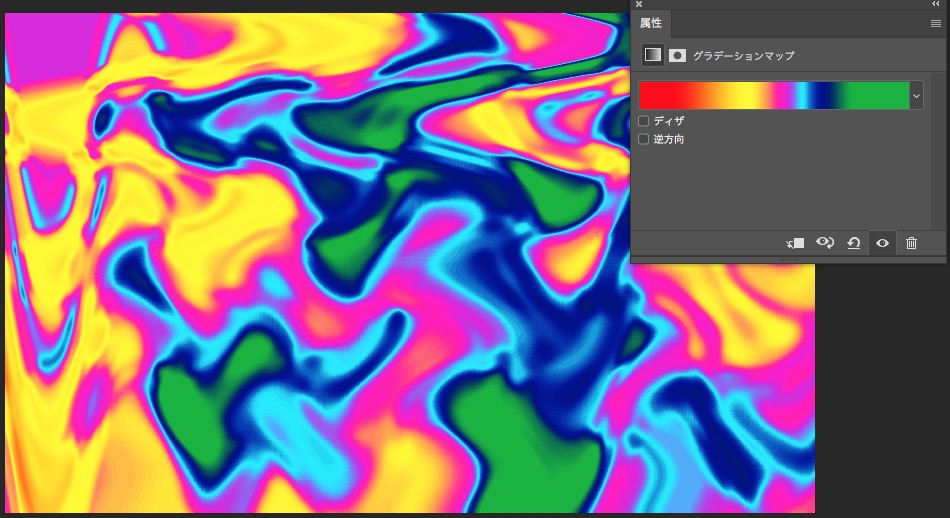The height and width of the screenshot is (518, 950).
Task: Clip adjustment to layer below
Action: 795,243
